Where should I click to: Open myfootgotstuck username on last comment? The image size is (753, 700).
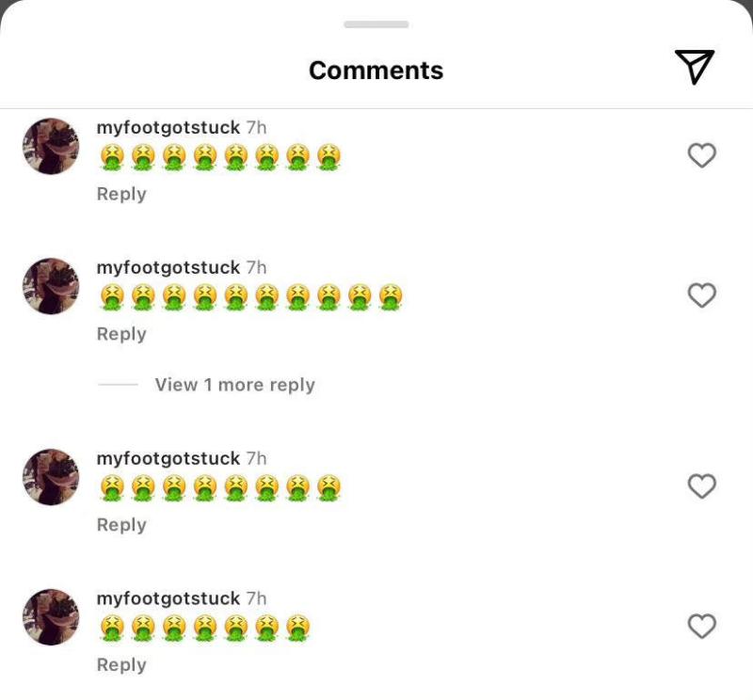[x=168, y=598]
